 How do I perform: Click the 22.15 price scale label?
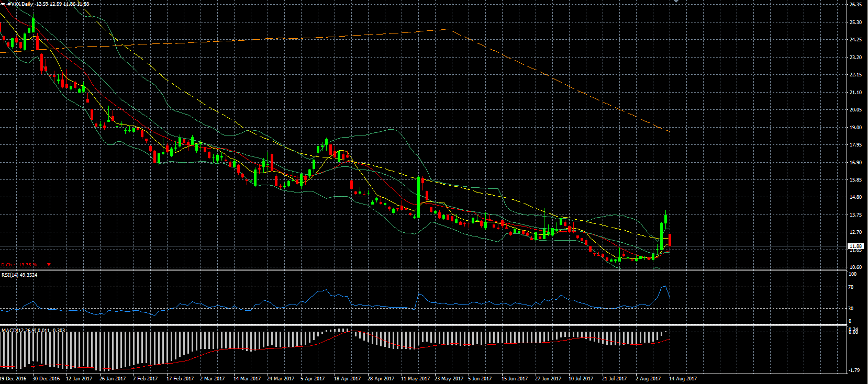(x=855, y=75)
